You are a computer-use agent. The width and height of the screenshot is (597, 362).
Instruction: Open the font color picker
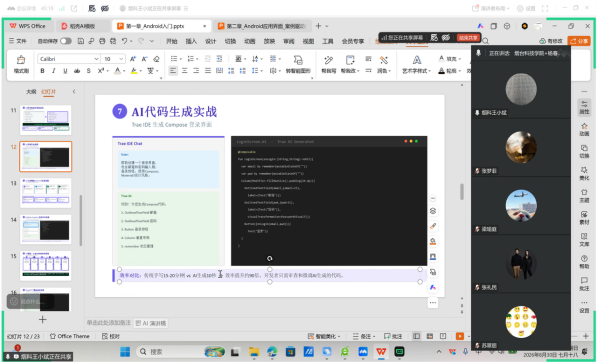118,71
